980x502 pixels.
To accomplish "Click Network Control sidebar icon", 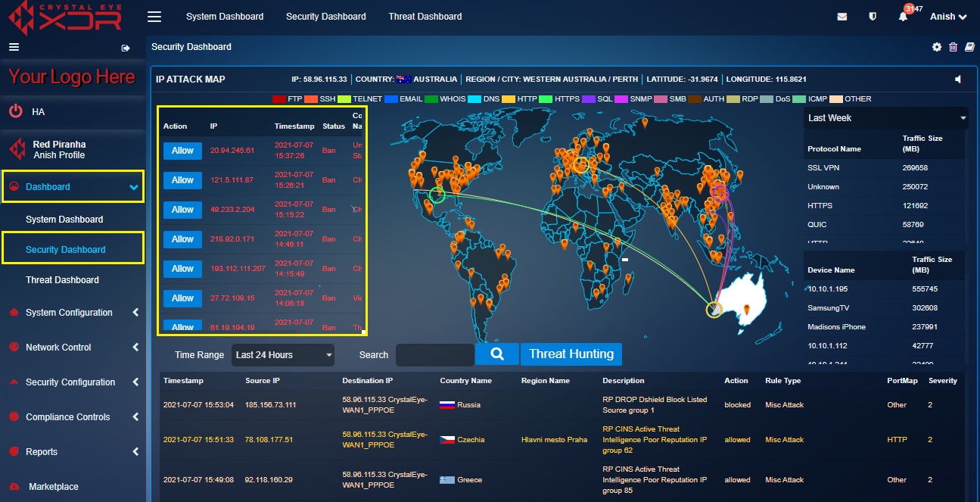I will (x=13, y=348).
